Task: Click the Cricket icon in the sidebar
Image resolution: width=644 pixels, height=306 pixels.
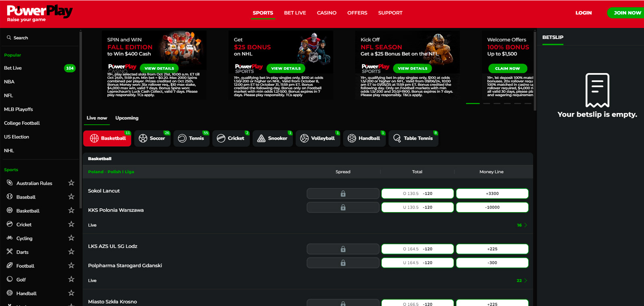Action: click(10, 224)
